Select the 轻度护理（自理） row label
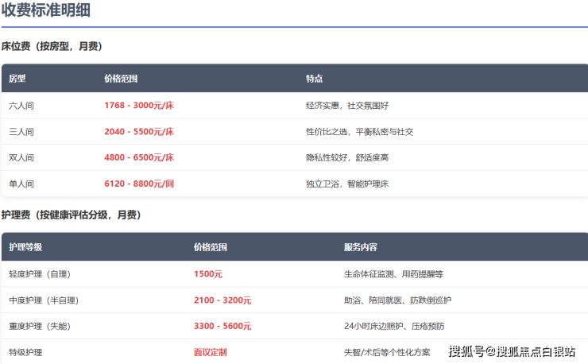588x364 pixels. (40, 273)
